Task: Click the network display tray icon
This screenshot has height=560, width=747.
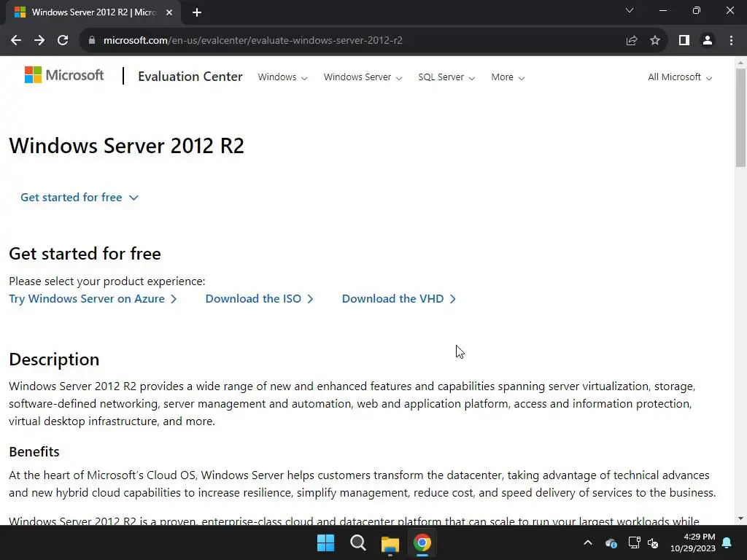Action: (634, 542)
